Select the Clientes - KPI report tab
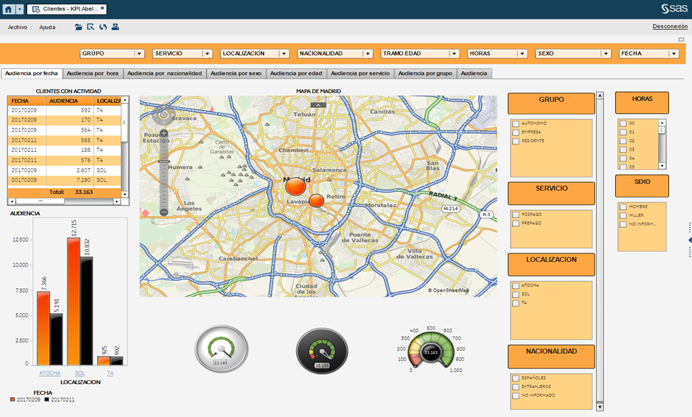Screen dimensions: 692x417 [x=67, y=9]
